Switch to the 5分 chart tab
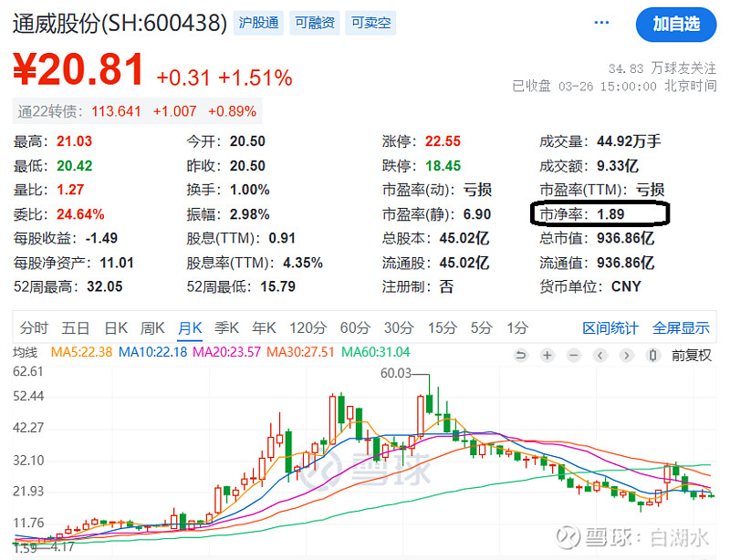 (482, 327)
